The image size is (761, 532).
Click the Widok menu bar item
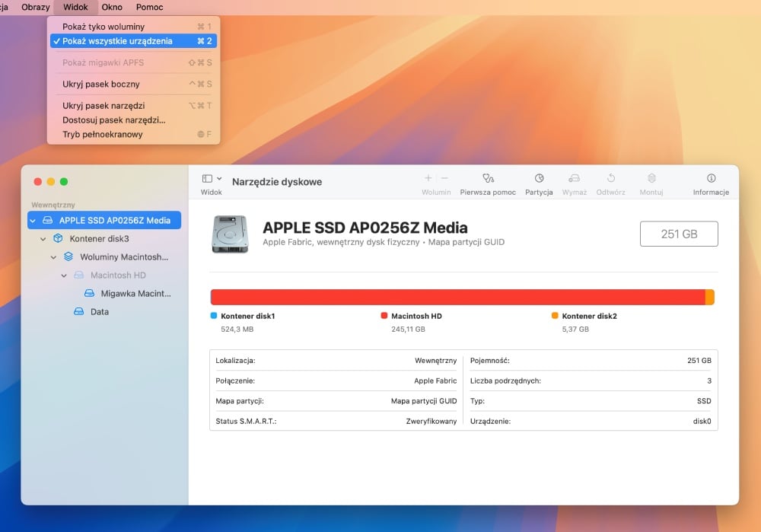pos(75,8)
